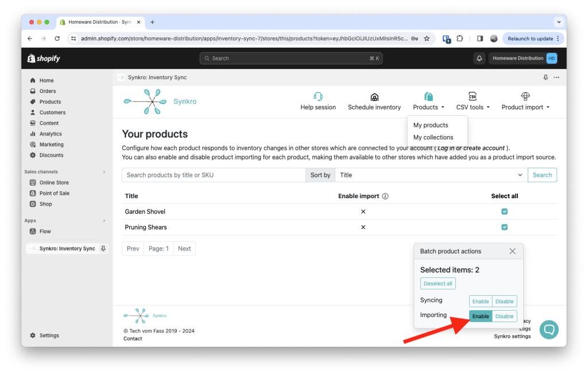Viewport: 588px width, 375px height.
Task: Click the Next pagination button
Action: (x=184, y=249)
